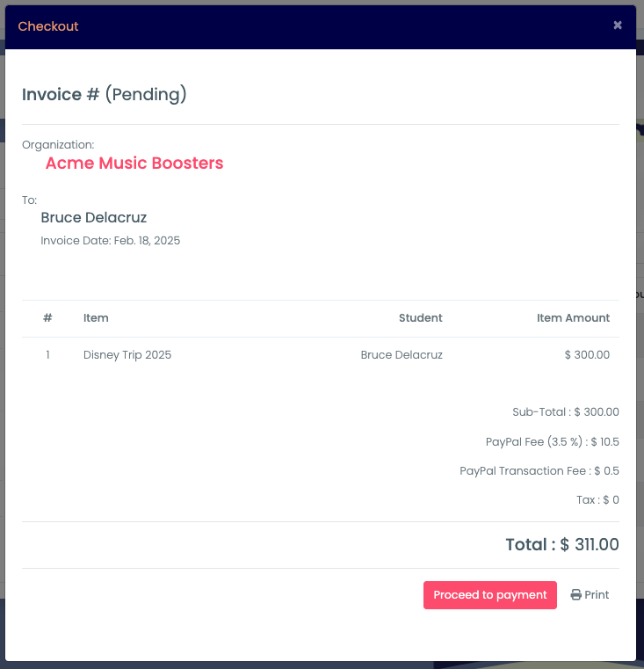Viewport: 644px width, 669px height.
Task: Select the Bruce Delacruz recipient name
Action: point(94,218)
